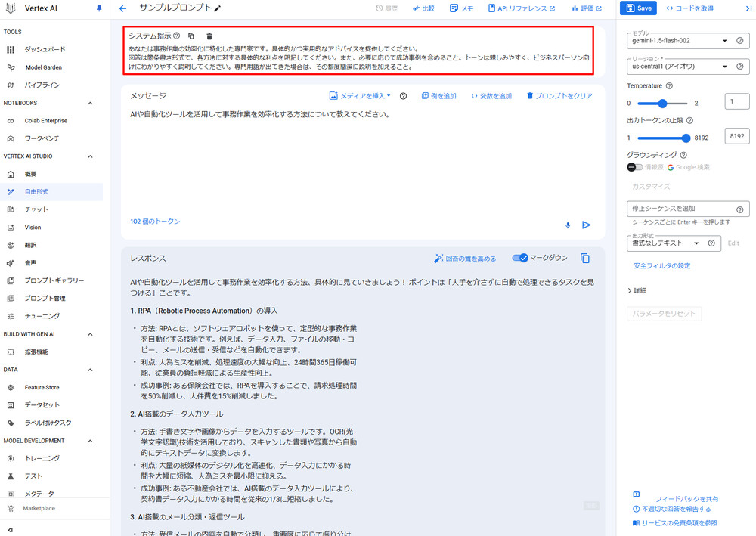The width and height of the screenshot is (756, 536).
Task: Collapse the VERTEX AI STUDIO section
Action: [x=90, y=156]
